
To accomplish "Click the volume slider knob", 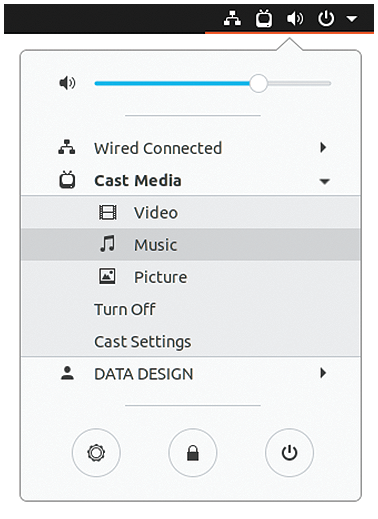I will tap(258, 83).
